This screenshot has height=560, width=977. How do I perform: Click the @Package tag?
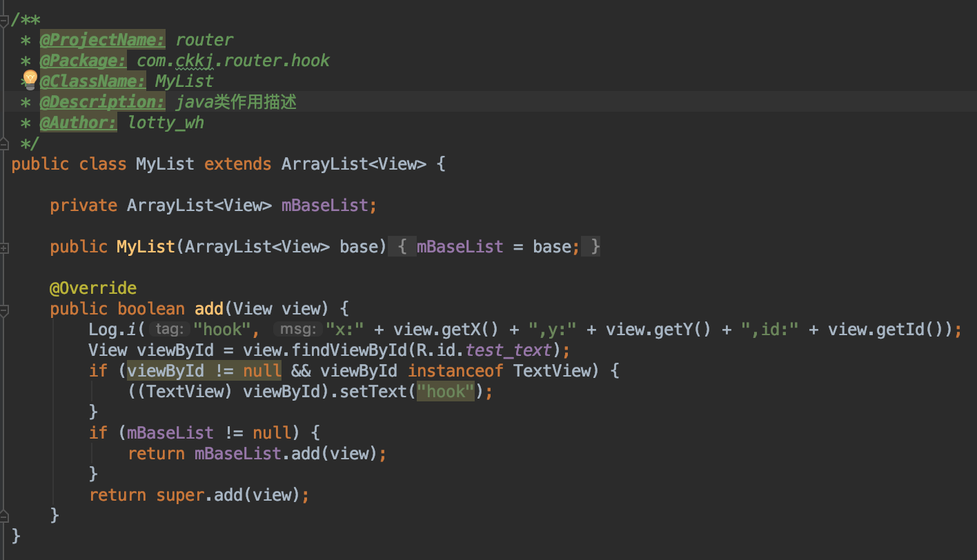point(83,61)
